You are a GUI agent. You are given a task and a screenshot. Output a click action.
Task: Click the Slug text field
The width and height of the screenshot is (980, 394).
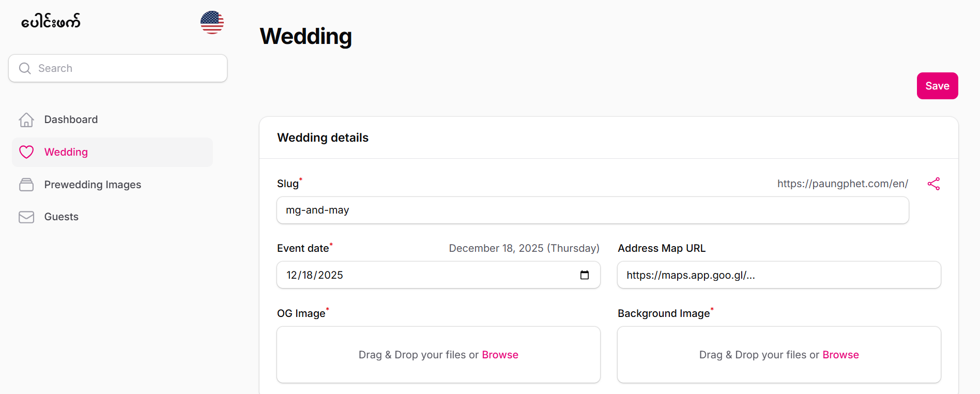coord(592,210)
